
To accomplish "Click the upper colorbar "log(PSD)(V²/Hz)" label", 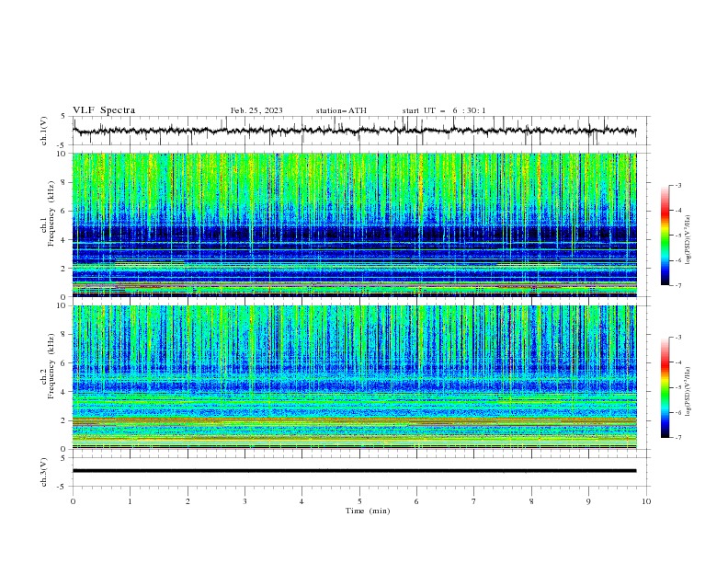I will 688,240.
